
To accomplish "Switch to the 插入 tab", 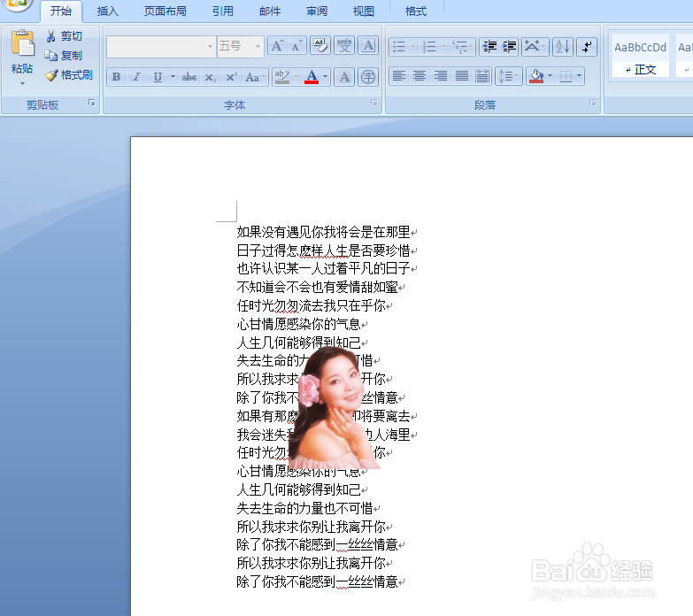I will tap(107, 11).
